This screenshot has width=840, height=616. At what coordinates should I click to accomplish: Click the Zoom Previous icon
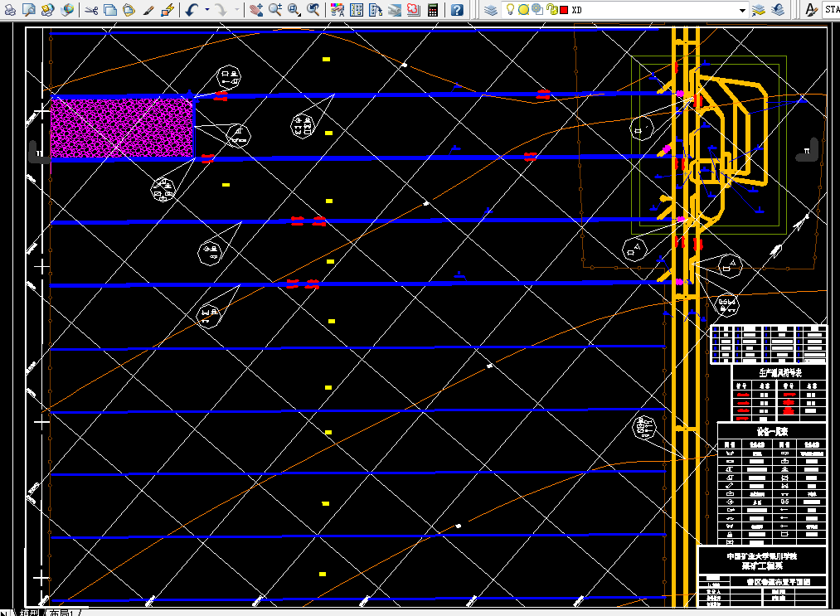coord(313,9)
